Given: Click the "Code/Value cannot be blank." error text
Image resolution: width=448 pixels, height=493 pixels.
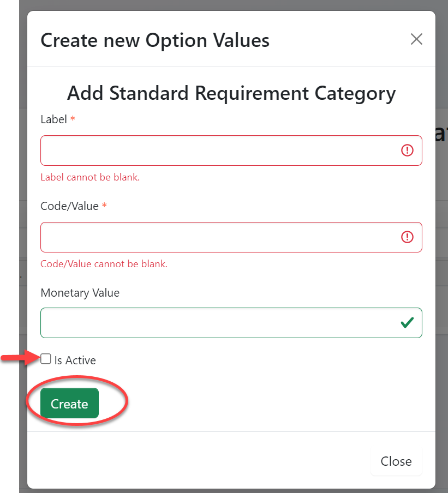Looking at the screenshot, I should coord(104,264).
